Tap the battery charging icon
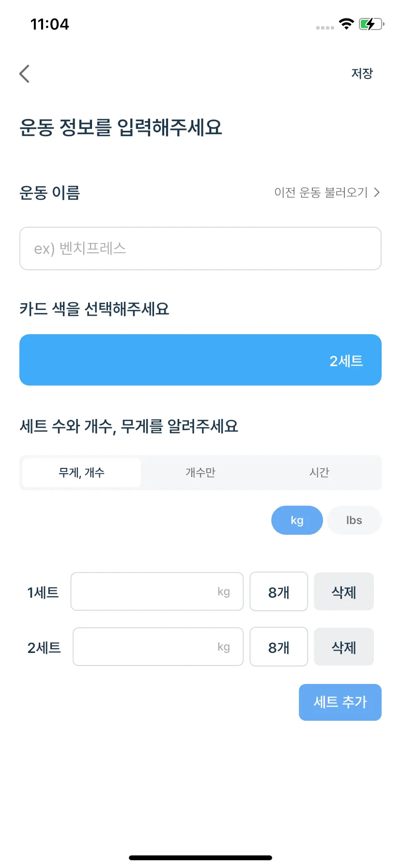This screenshot has width=401, height=868. (371, 24)
